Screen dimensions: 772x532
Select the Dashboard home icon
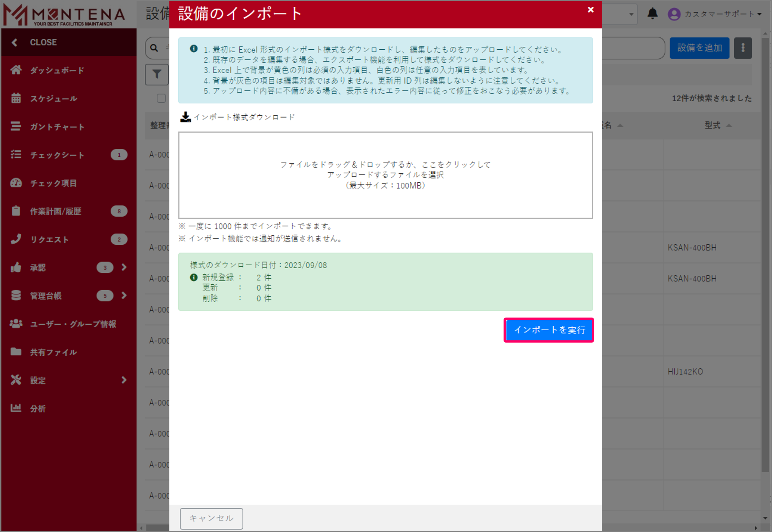click(16, 70)
